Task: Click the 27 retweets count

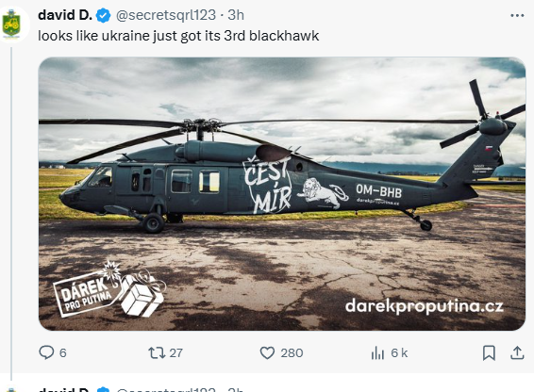Action: 175,352
